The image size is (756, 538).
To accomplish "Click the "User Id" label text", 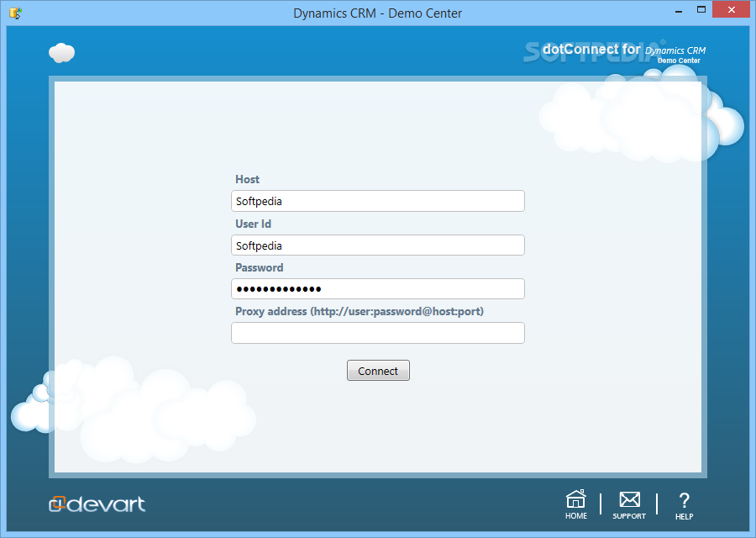I will click(253, 224).
